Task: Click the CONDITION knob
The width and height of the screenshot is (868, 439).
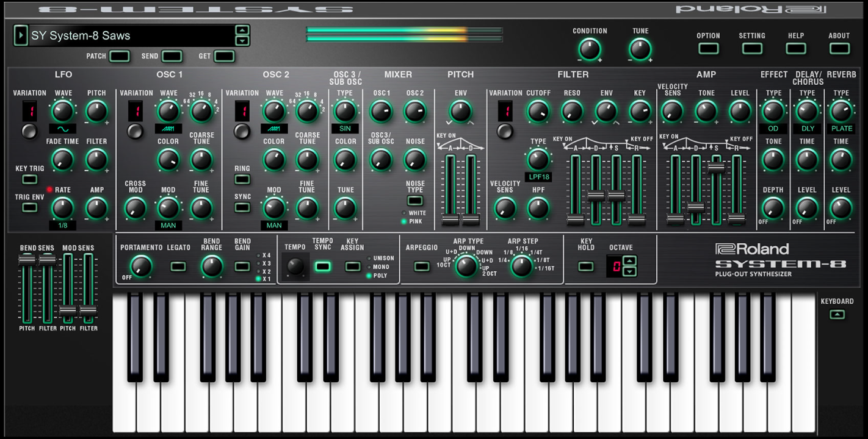Action: coord(590,49)
